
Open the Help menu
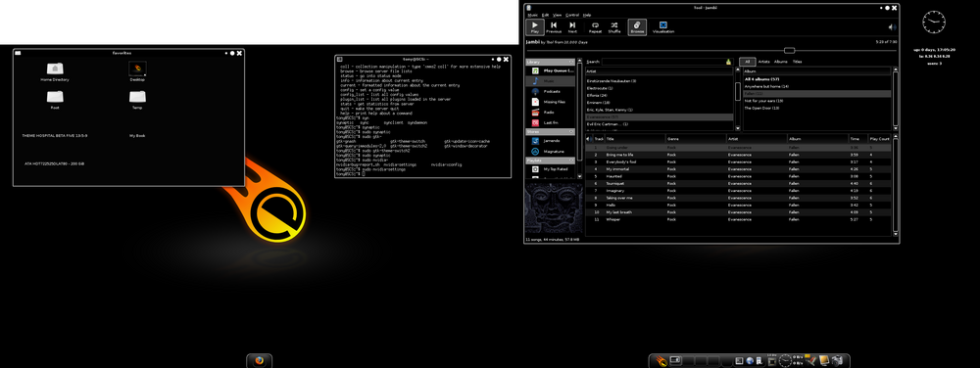pyautogui.click(x=587, y=15)
